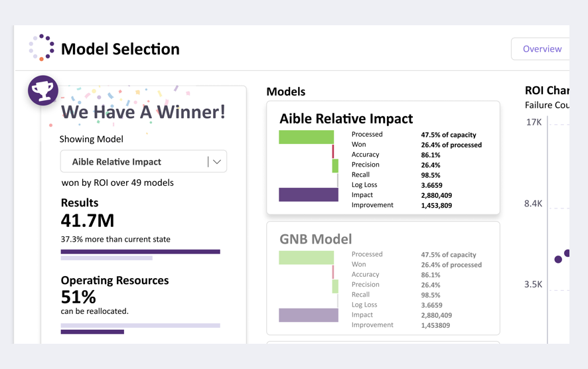Click the Results dark purple progress bar
Image resolution: width=588 pixels, height=369 pixels.
point(140,252)
